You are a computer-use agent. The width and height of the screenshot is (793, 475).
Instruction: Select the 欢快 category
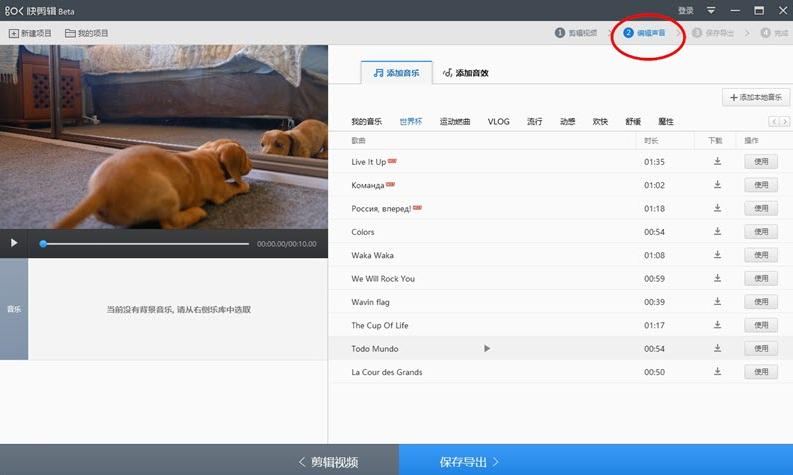[600, 121]
